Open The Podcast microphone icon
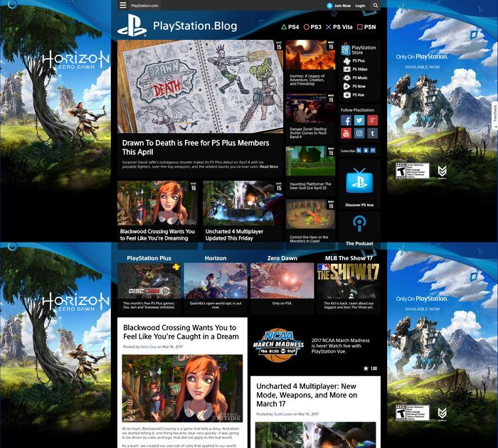The image size is (498, 448). point(359,223)
